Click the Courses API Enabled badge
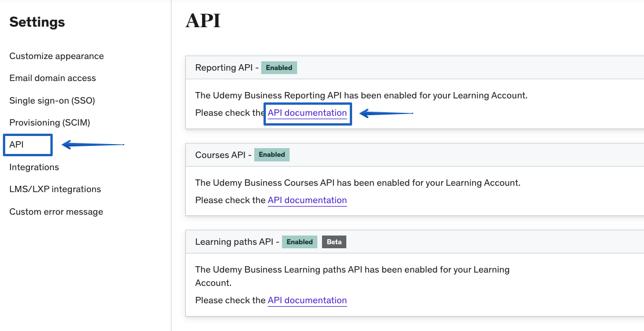The width and height of the screenshot is (644, 331). (272, 155)
